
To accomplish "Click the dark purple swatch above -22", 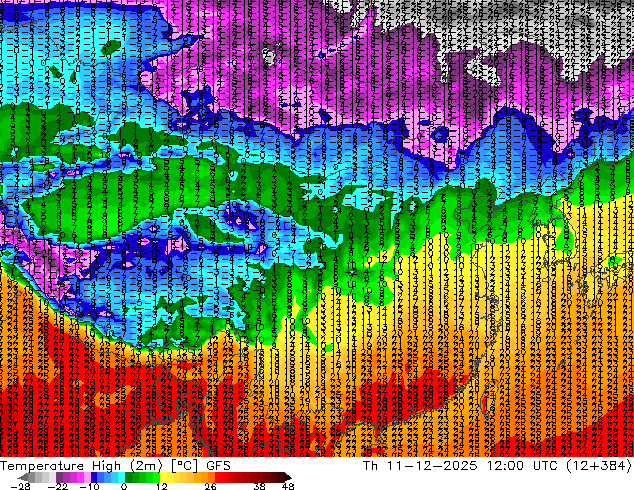I will coord(59,477).
